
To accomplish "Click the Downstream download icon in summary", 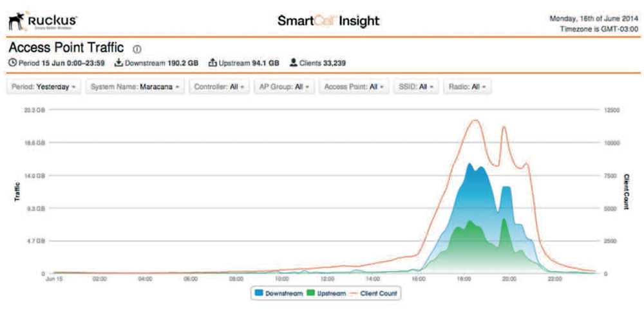I will coord(118,63).
